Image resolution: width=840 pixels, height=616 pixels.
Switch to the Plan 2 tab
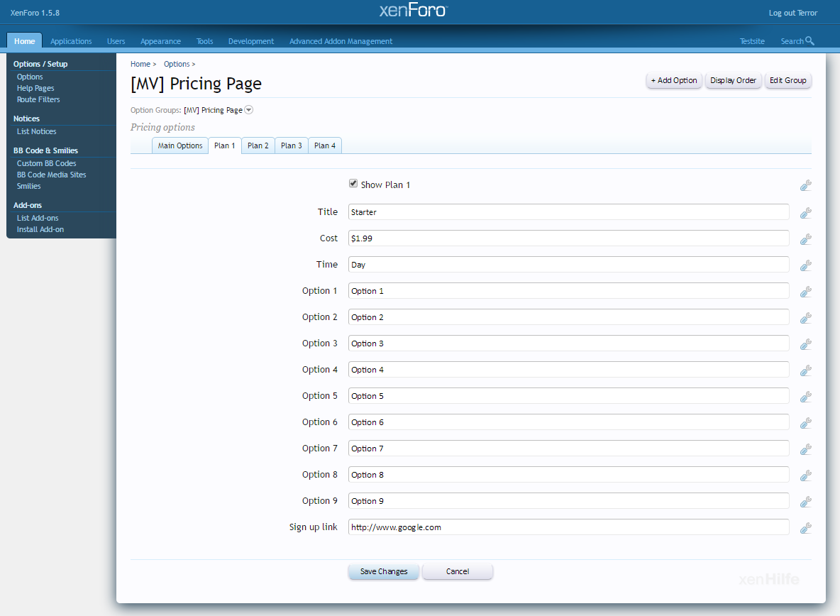click(x=258, y=145)
